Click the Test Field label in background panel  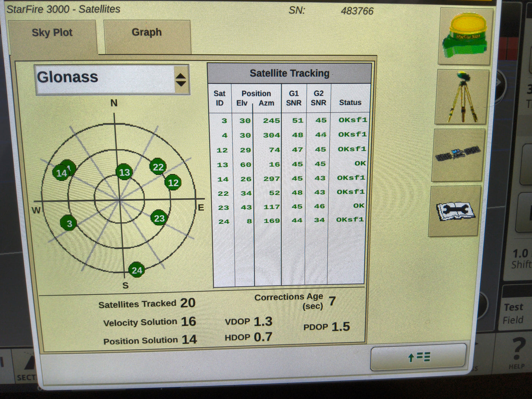(x=514, y=313)
